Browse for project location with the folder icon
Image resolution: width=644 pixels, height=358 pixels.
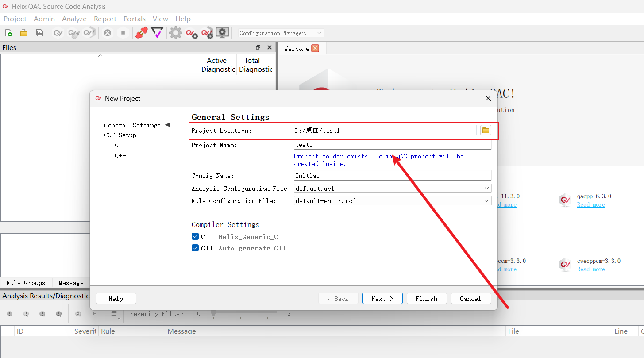tap(486, 130)
